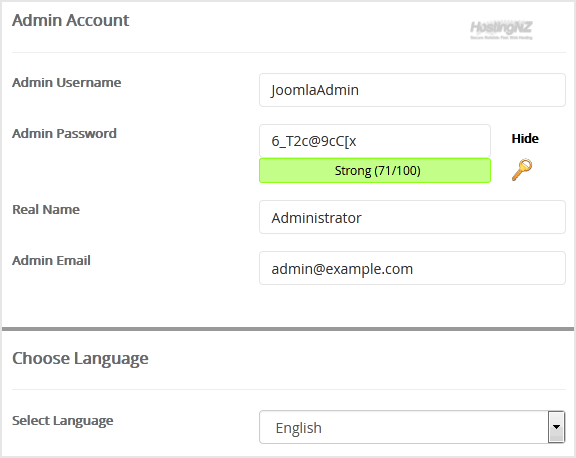
Task: Click the Admin Password label
Action: click(x=64, y=133)
